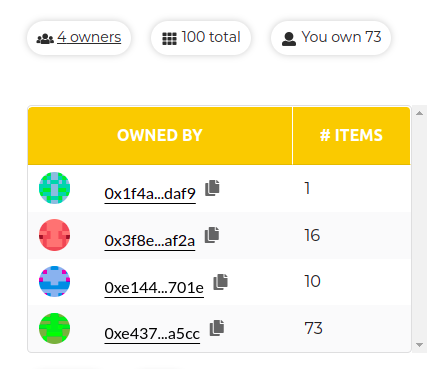Copy address 0x3f8e...af2a with copy icon

click(x=212, y=235)
